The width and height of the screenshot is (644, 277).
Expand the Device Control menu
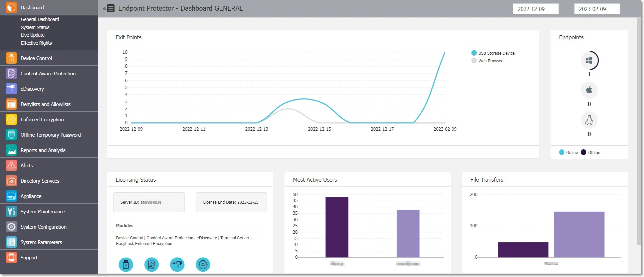coord(49,58)
